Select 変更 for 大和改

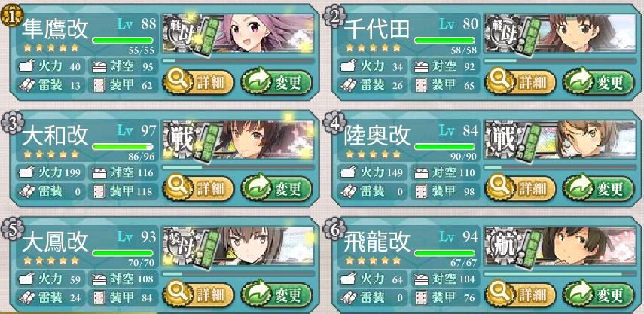[x=276, y=188]
